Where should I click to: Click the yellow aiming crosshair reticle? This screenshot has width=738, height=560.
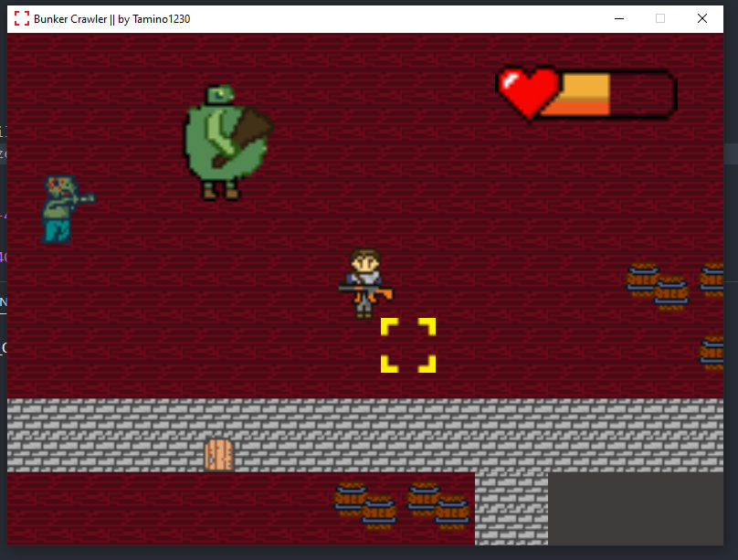(408, 345)
